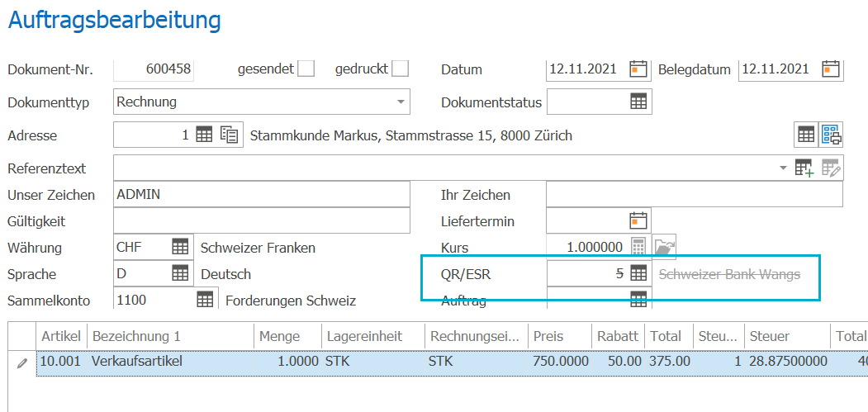The width and height of the screenshot is (868, 412).
Task: Open the QR/ESR lookup table
Action: point(638,273)
